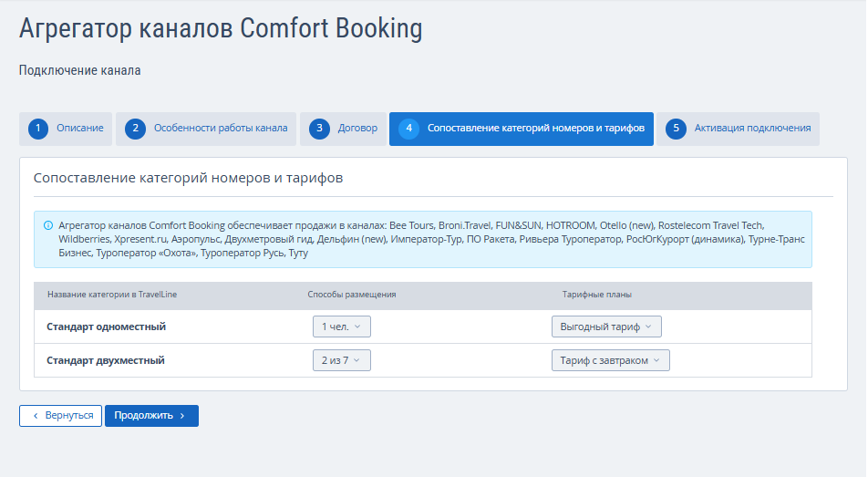The width and height of the screenshot is (868, 477).
Task: Click the step 1 number circle
Action: (37, 129)
